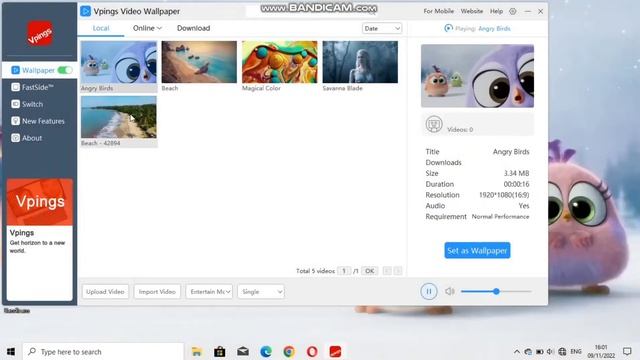Open settings gear in title bar

pyautogui.click(x=513, y=11)
